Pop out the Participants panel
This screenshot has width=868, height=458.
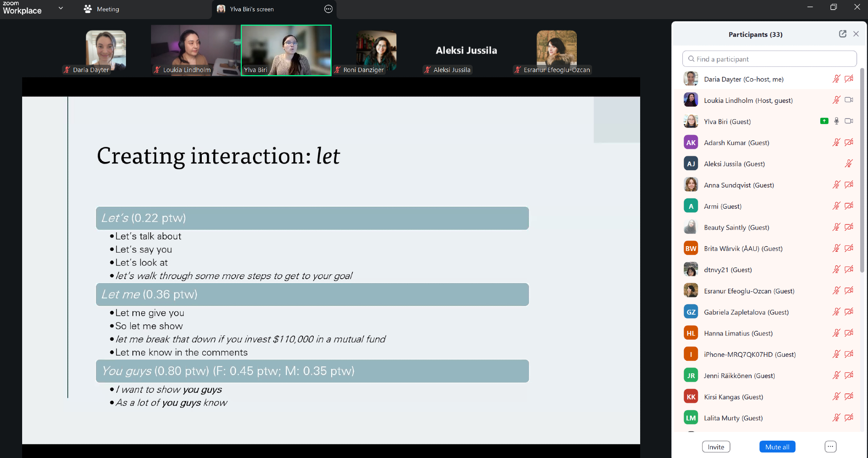[842, 34]
